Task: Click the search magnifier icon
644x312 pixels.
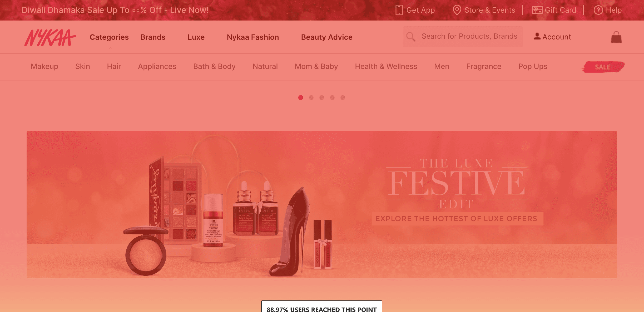Action: click(x=410, y=37)
